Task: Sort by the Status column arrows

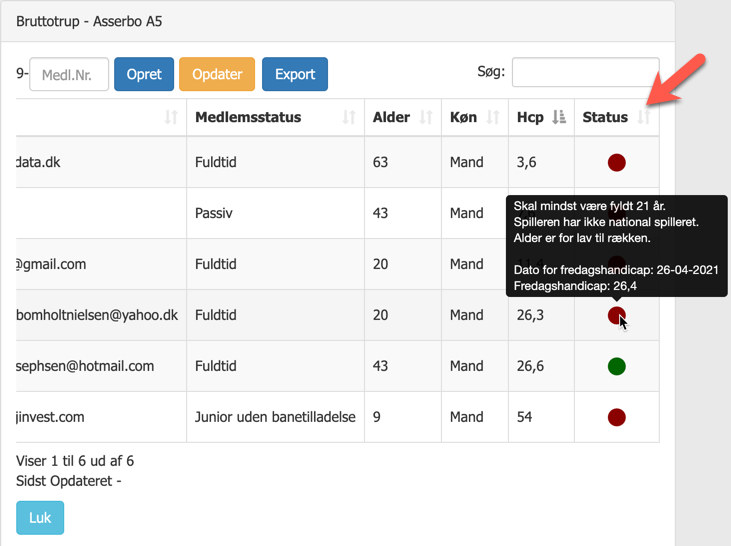Action: click(x=643, y=118)
